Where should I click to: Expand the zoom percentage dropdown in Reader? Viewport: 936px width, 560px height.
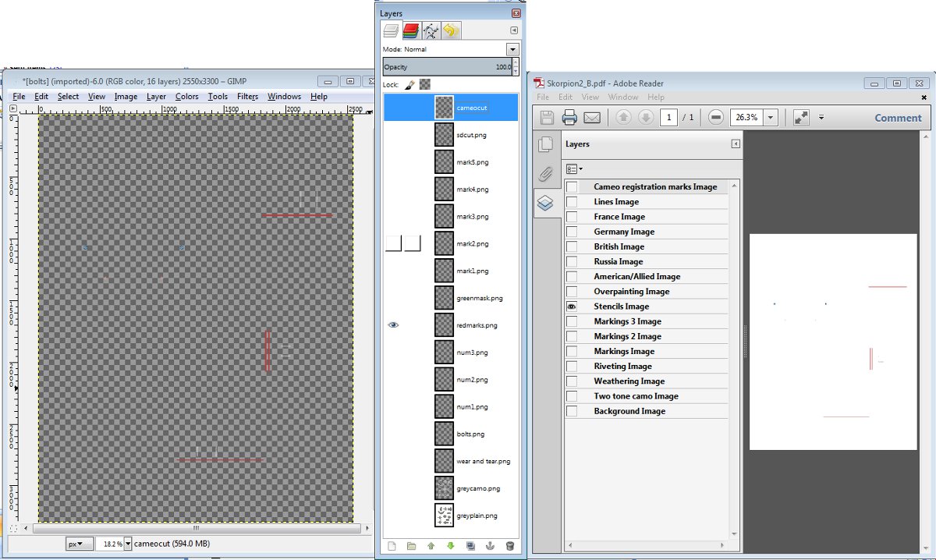pyautogui.click(x=771, y=118)
